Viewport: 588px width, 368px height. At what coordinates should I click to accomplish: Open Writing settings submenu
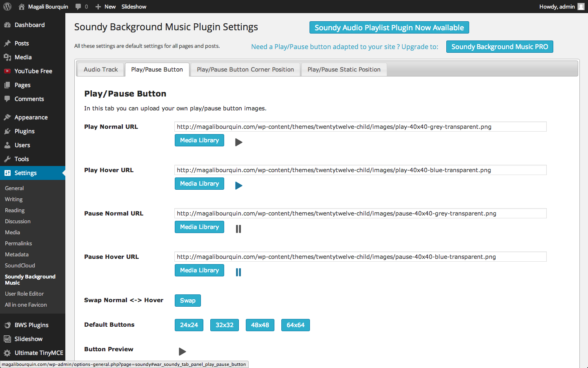13,199
